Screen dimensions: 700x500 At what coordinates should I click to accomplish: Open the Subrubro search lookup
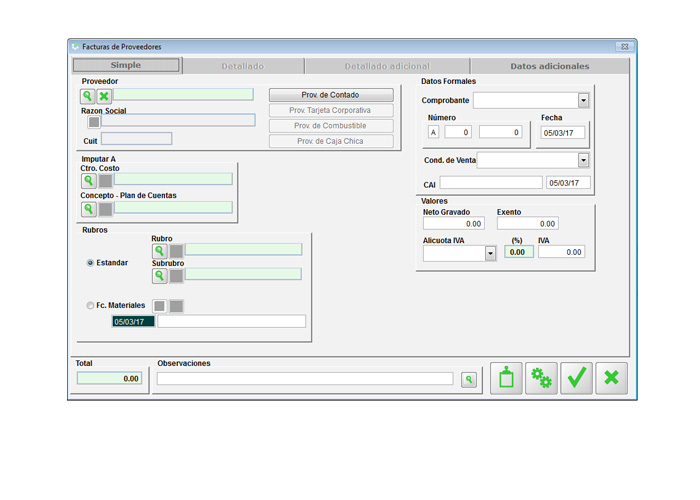159,275
